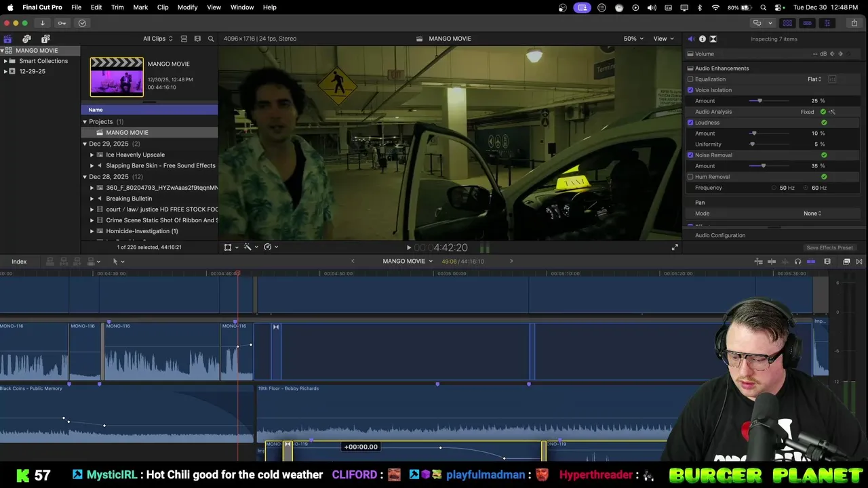Adjust the Noise Removal Amount slider
This screenshot has height=488, width=868.
point(769,166)
